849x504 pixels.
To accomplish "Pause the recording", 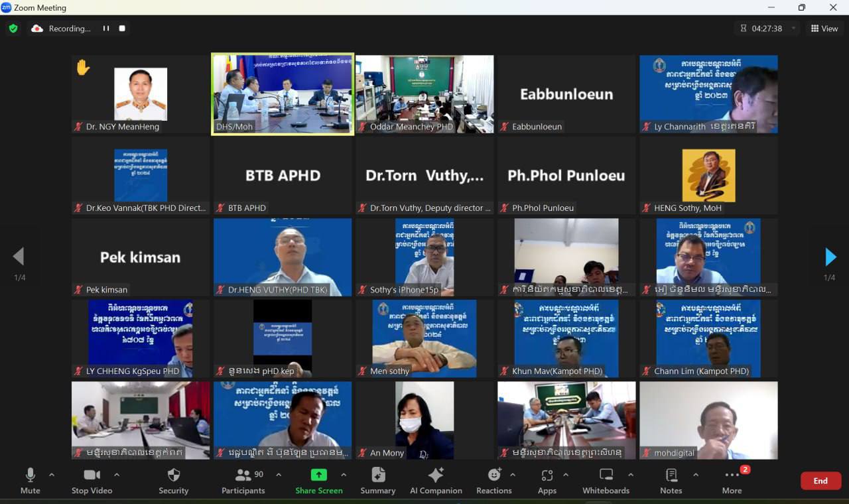I will point(106,29).
